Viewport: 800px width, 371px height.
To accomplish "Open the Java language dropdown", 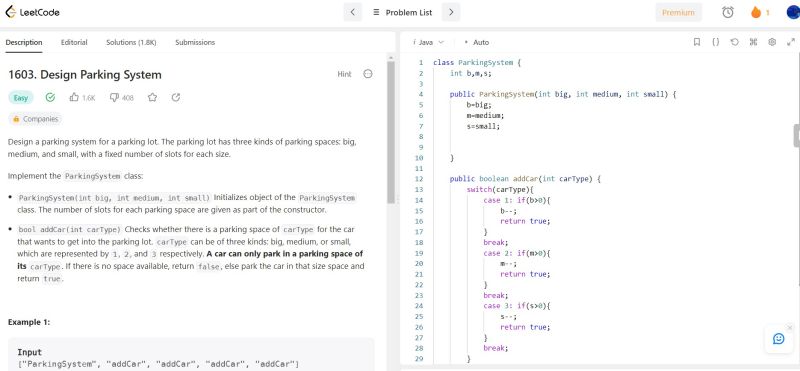I will [429, 42].
